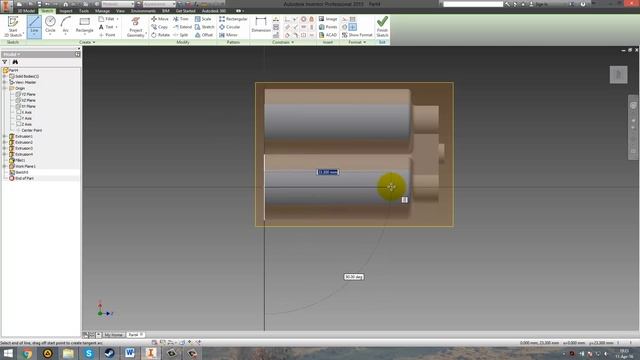Open the Sketch ribbon tab
This screenshot has height=360, width=640.
click(47, 11)
